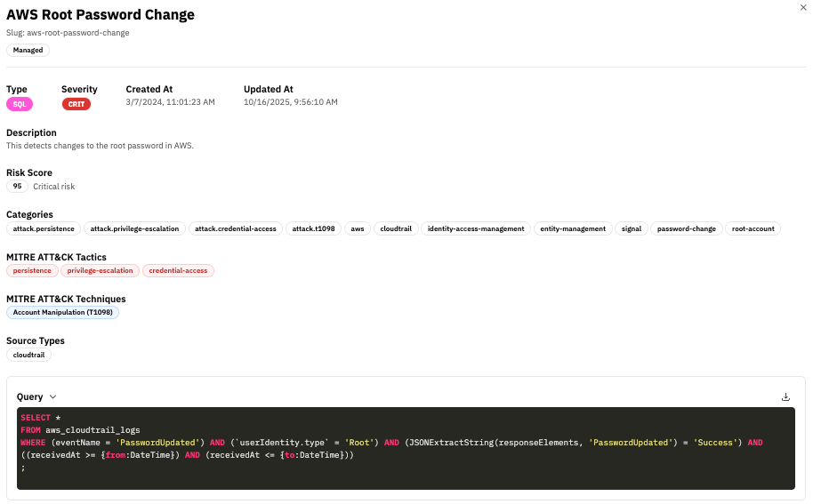Screen dimensions: 813x504
Task: Click the description text about root password
Action: coord(101,146)
